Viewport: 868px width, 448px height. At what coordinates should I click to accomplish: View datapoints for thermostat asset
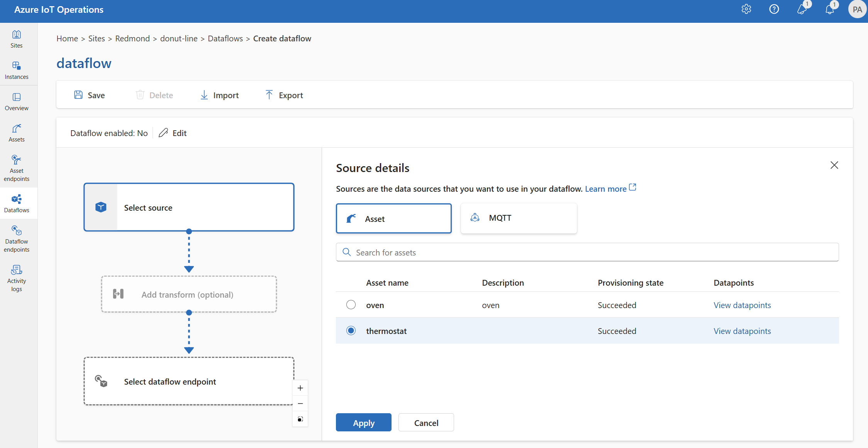743,330
